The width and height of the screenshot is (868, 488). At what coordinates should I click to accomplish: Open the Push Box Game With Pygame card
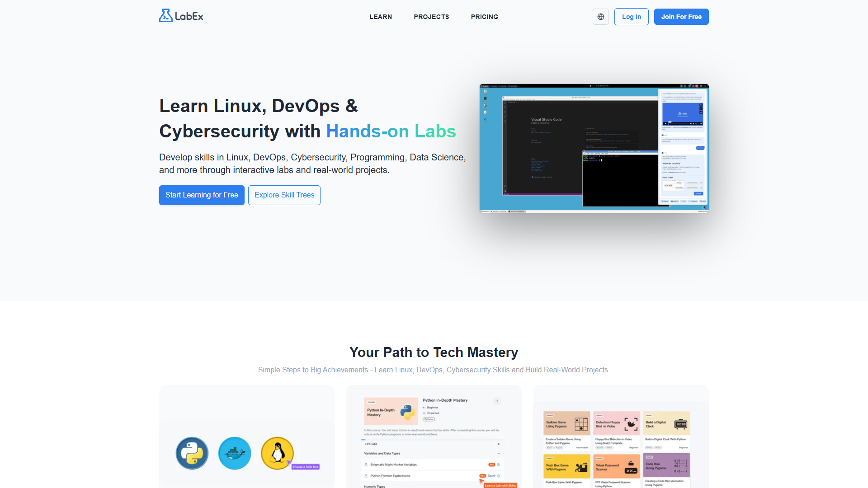point(567,470)
